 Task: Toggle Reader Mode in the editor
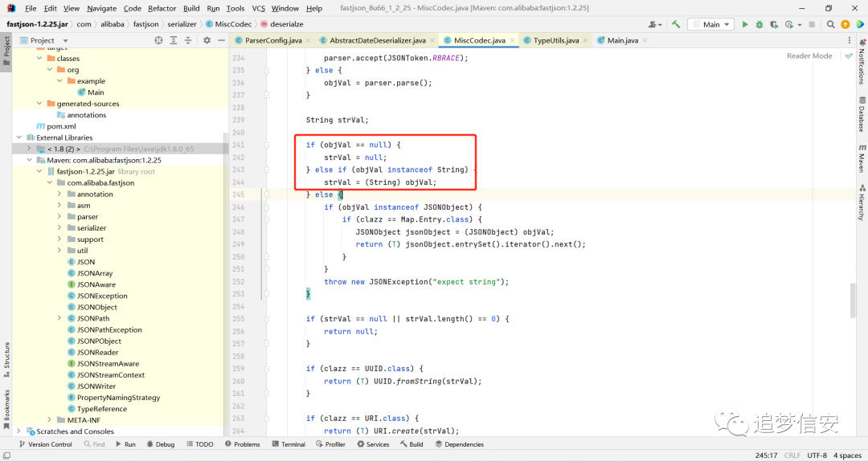809,56
